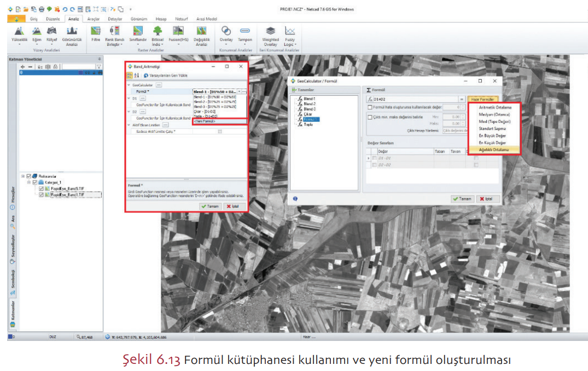Enable 'Formül hata oluşturursa kullanılacak değer' checkbox

tap(370, 108)
